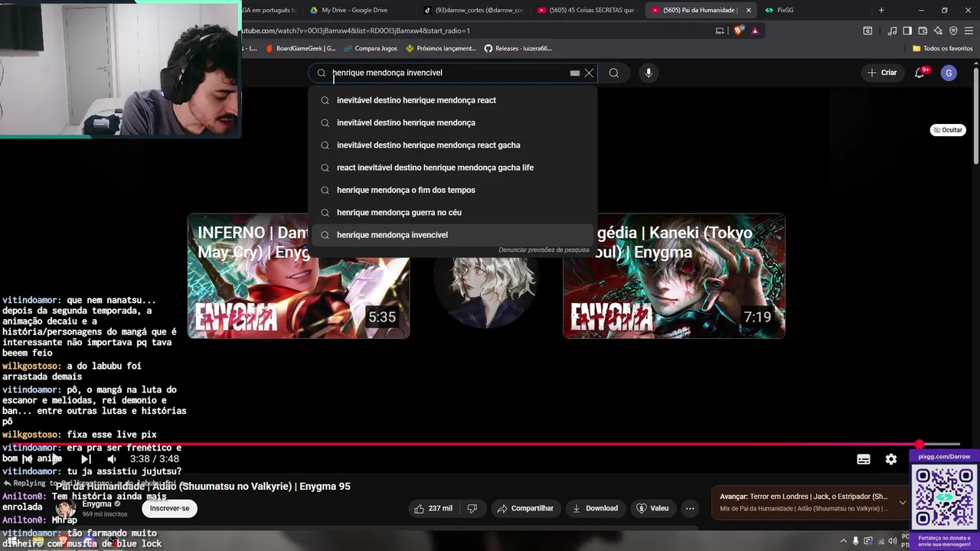
Task: Open the G account avatar menu
Action: pyautogui.click(x=949, y=73)
